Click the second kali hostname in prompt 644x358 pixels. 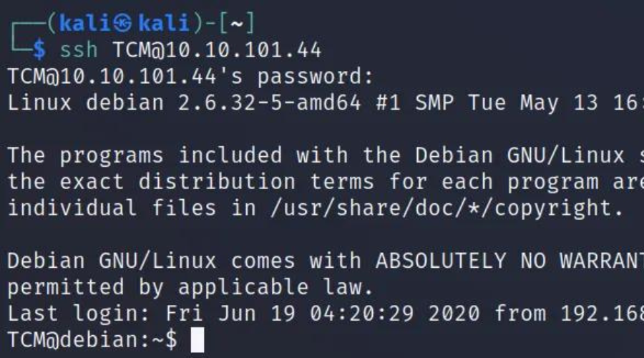163,23
